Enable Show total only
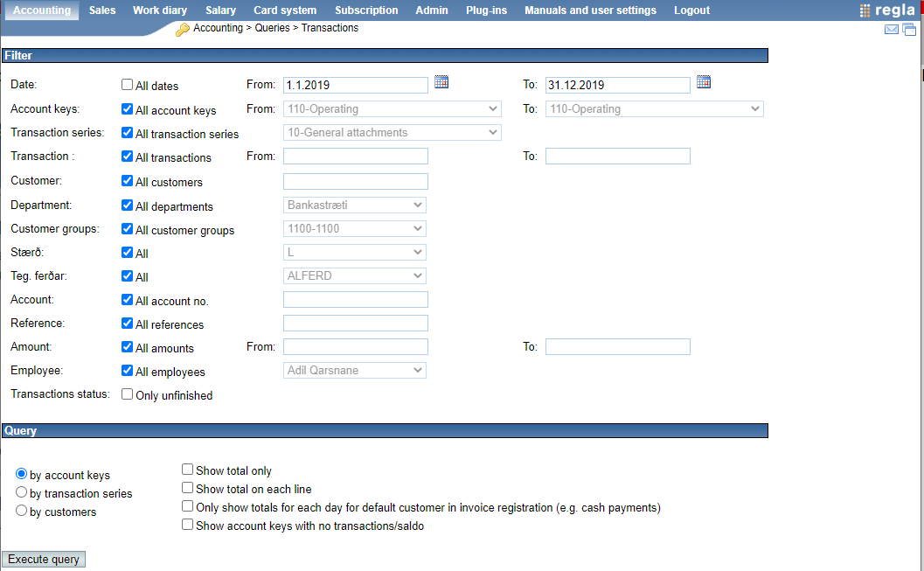This screenshot has width=924, height=571. point(187,470)
